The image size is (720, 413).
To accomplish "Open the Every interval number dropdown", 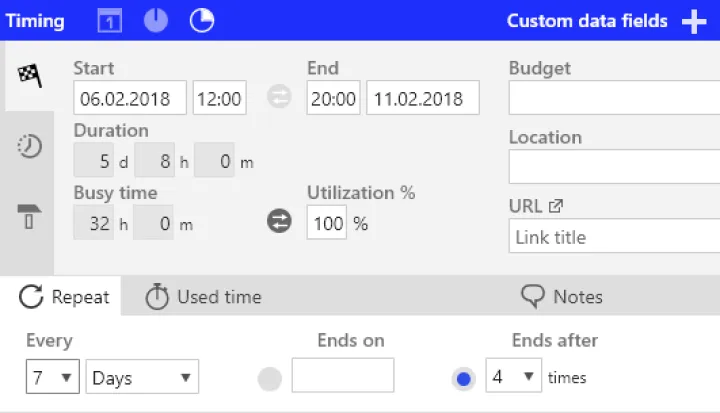I will pos(53,377).
